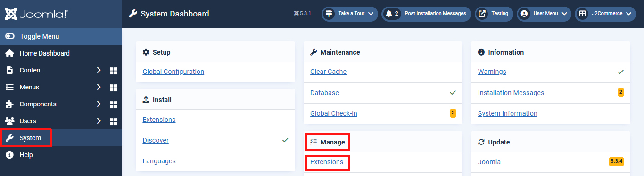Click the Components puzzle icon

[x=9, y=104]
